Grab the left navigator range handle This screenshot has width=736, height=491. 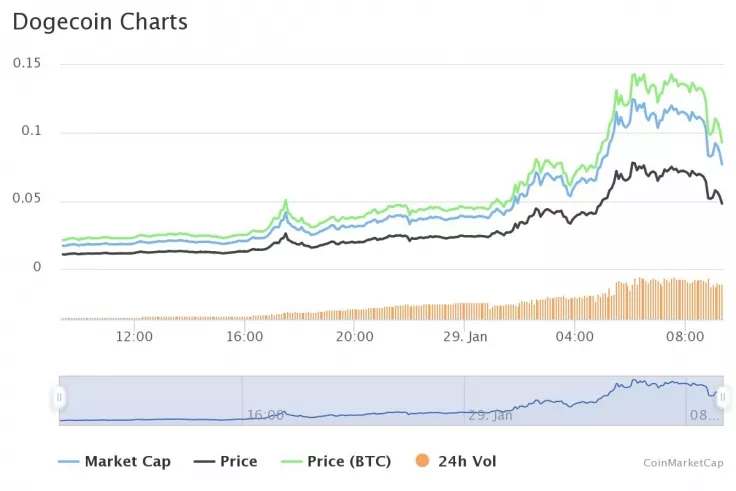coord(59,398)
